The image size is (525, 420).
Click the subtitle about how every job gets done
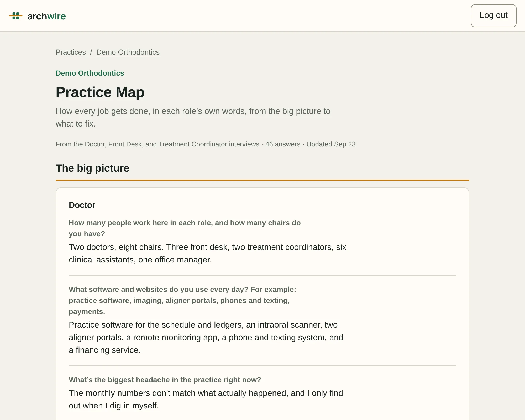tap(193, 117)
